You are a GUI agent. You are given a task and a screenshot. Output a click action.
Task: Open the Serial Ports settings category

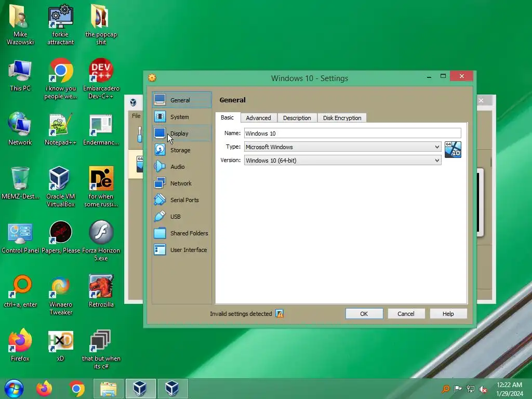pyautogui.click(x=182, y=200)
